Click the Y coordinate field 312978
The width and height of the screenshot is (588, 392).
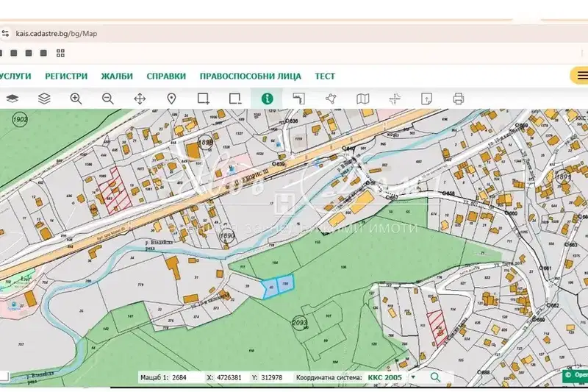(x=272, y=377)
